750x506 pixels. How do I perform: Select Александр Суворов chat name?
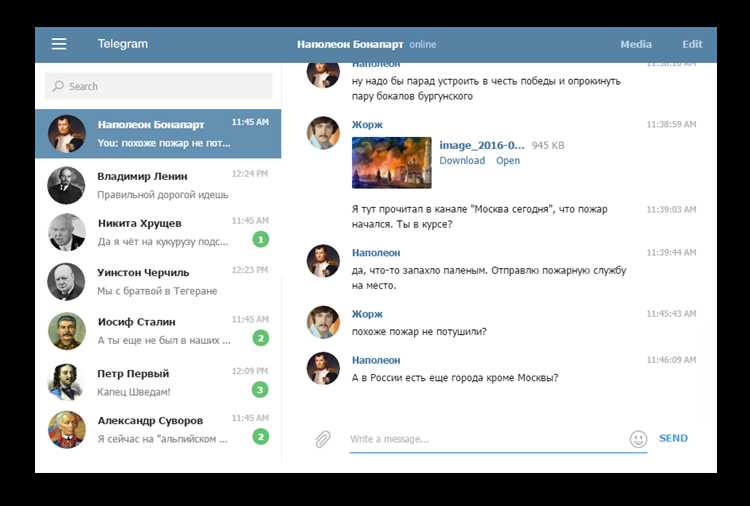click(x=150, y=421)
